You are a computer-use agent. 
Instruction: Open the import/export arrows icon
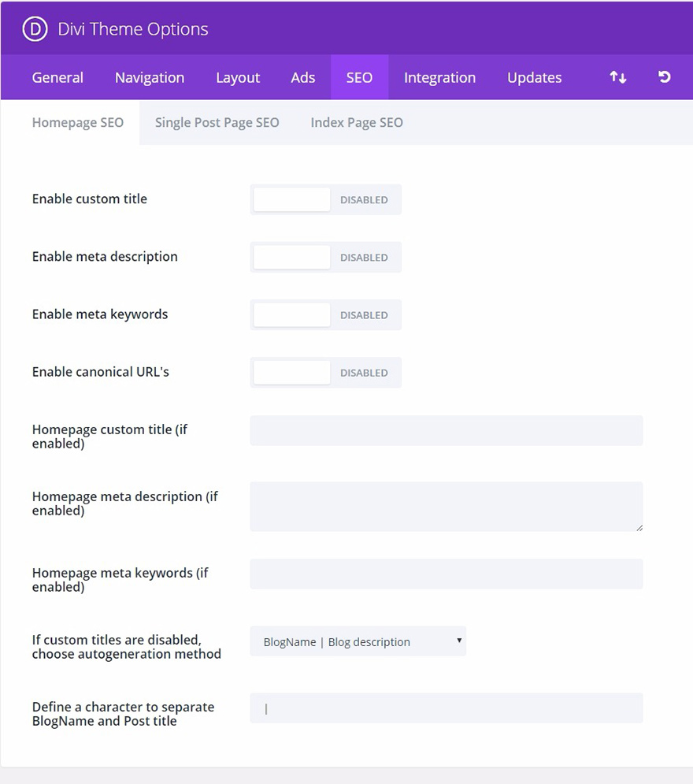(x=617, y=76)
